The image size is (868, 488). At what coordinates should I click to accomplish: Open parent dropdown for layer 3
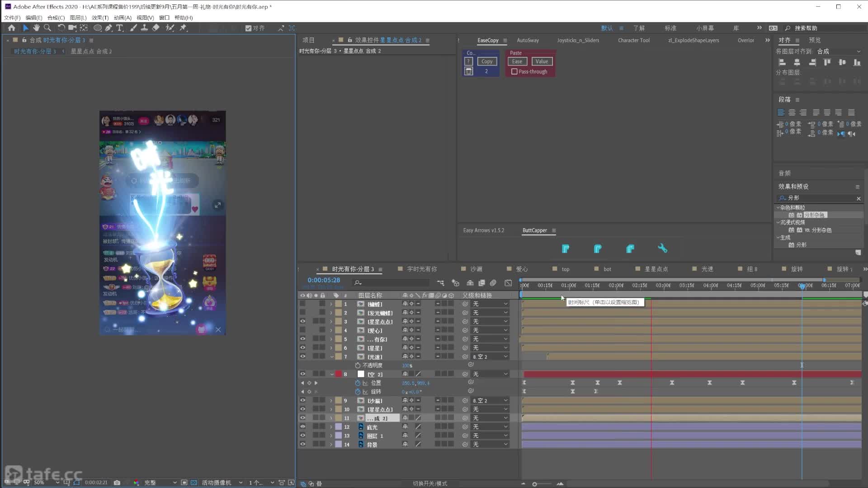pyautogui.click(x=491, y=322)
